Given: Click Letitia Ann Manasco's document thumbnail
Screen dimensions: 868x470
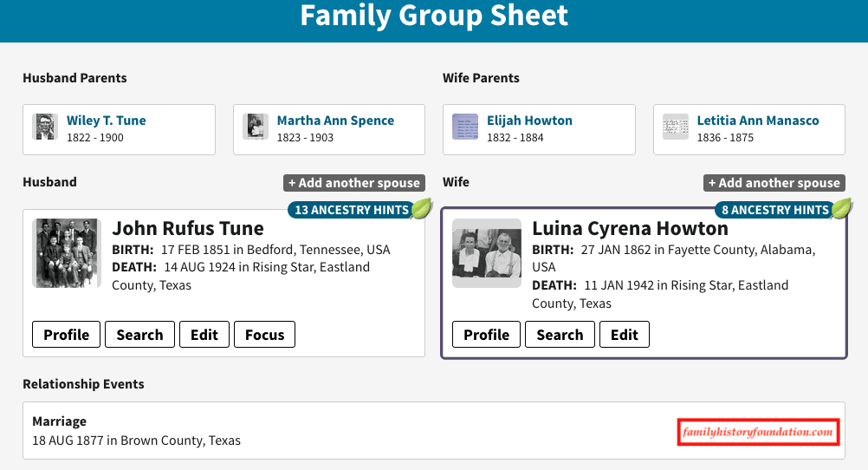Looking at the screenshot, I should (676, 127).
